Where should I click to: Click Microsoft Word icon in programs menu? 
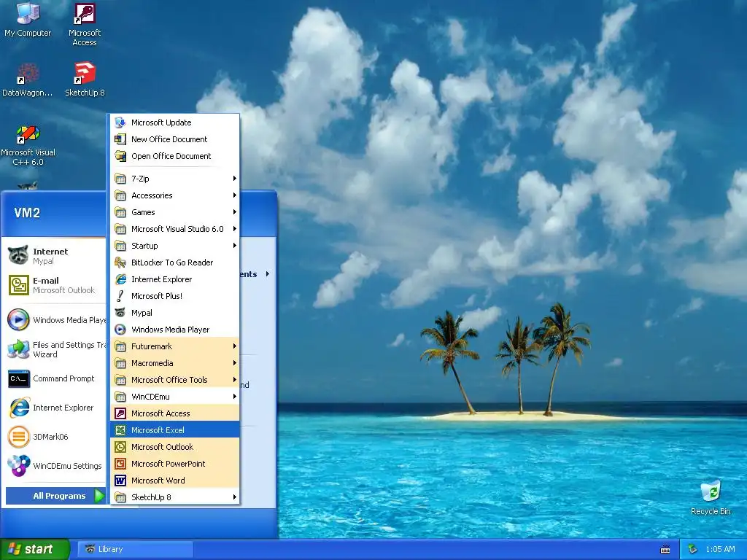[120, 480]
